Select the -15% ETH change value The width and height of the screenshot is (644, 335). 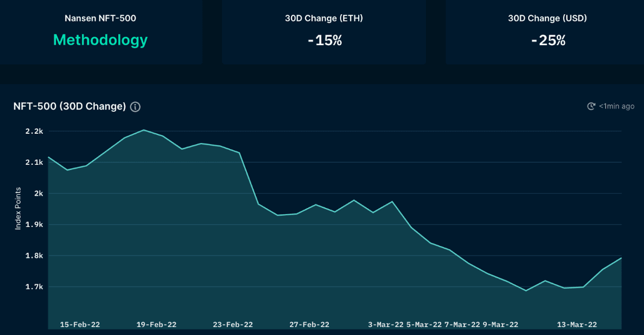pos(324,41)
